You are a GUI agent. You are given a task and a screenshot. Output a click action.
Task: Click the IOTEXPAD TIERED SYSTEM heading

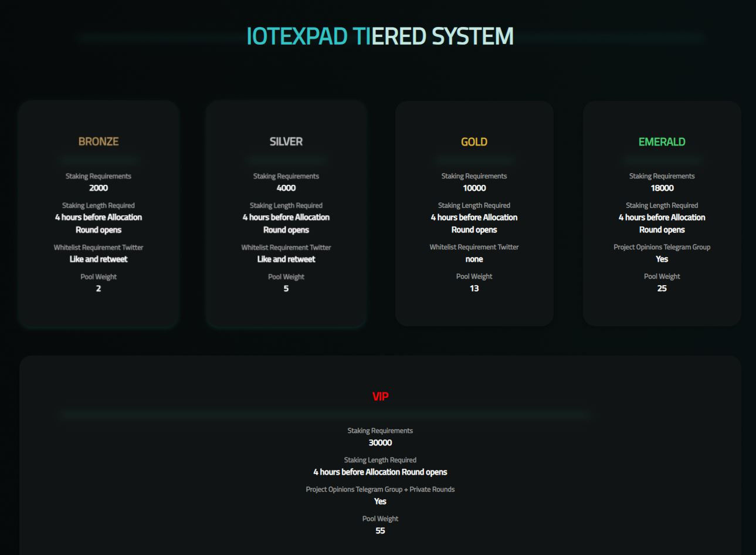point(380,36)
